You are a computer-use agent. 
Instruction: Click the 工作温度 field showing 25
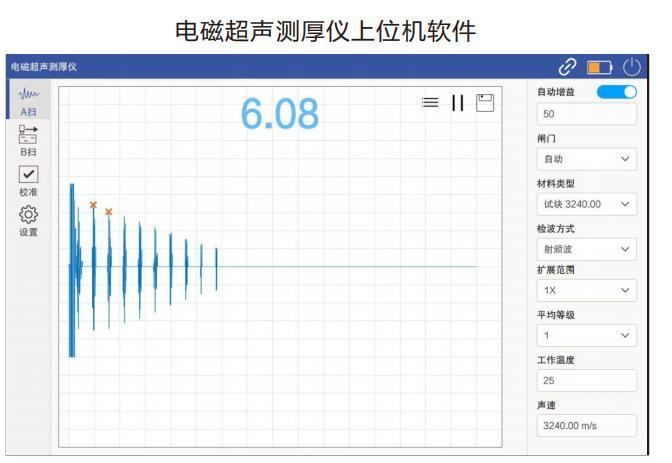click(586, 380)
